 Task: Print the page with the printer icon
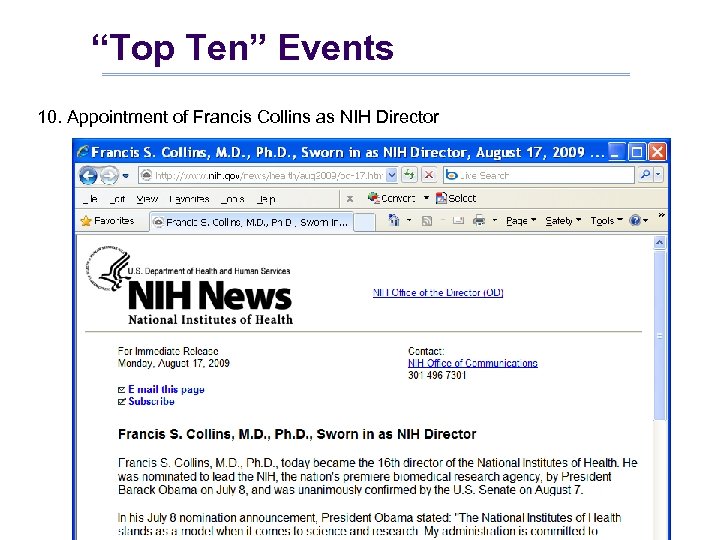(479, 221)
